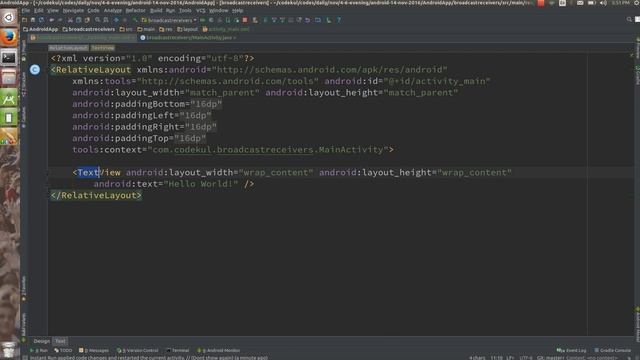Click the Find magnifier toolbar icon
Image resolution: width=640 pixels, height=360 pixels.
point(98,20)
